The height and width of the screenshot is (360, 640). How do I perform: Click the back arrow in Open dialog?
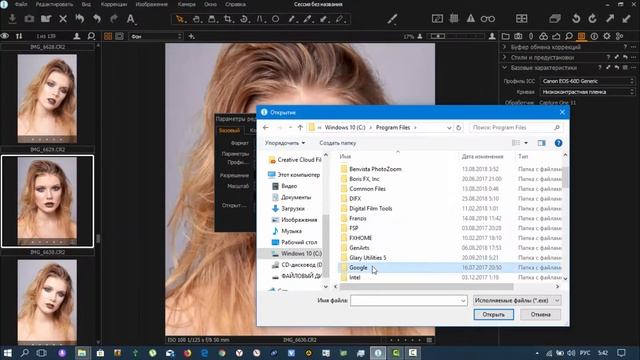[266, 128]
